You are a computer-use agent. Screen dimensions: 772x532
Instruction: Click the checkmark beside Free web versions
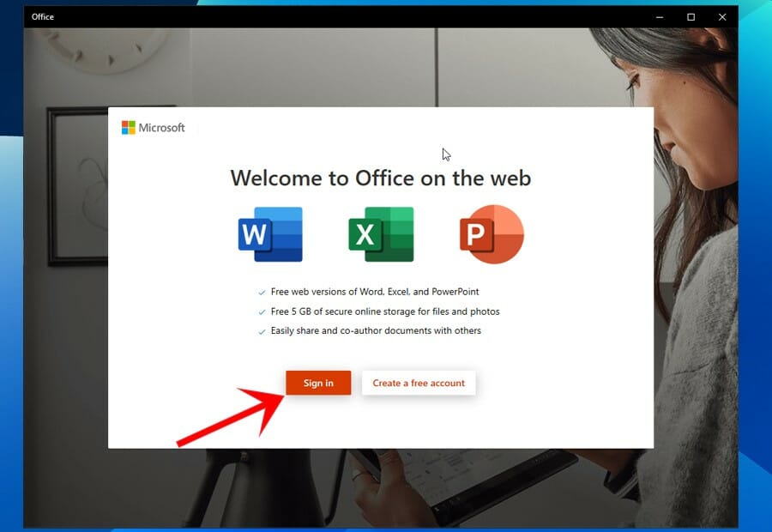click(262, 293)
